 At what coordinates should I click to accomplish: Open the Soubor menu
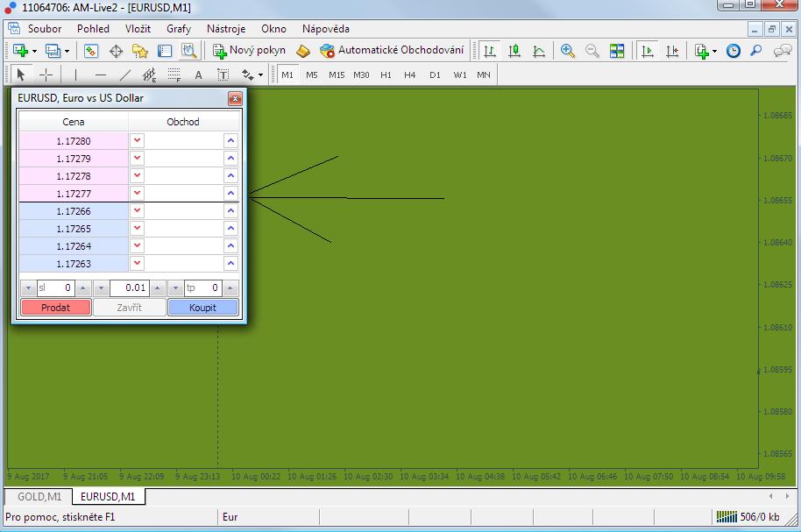point(45,29)
